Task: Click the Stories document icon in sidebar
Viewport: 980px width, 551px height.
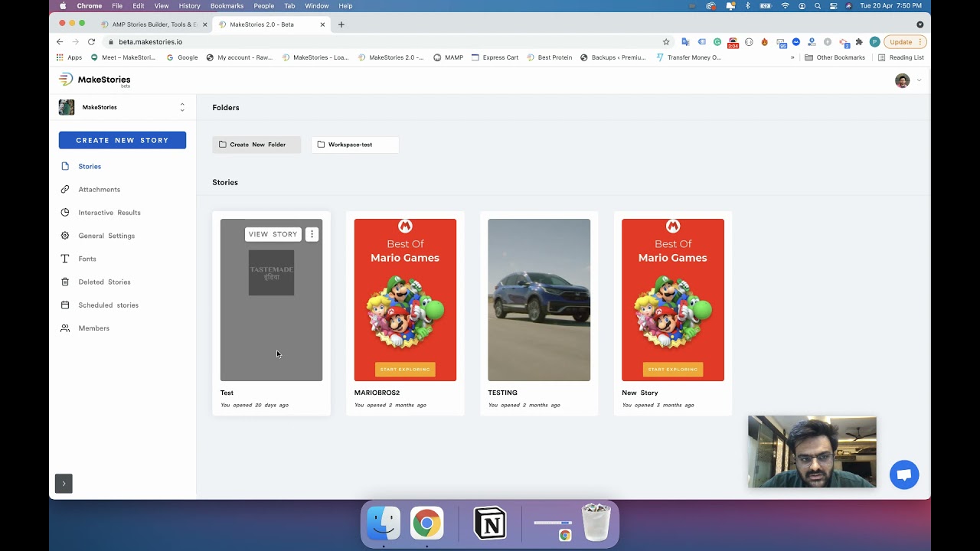Action: (65, 166)
